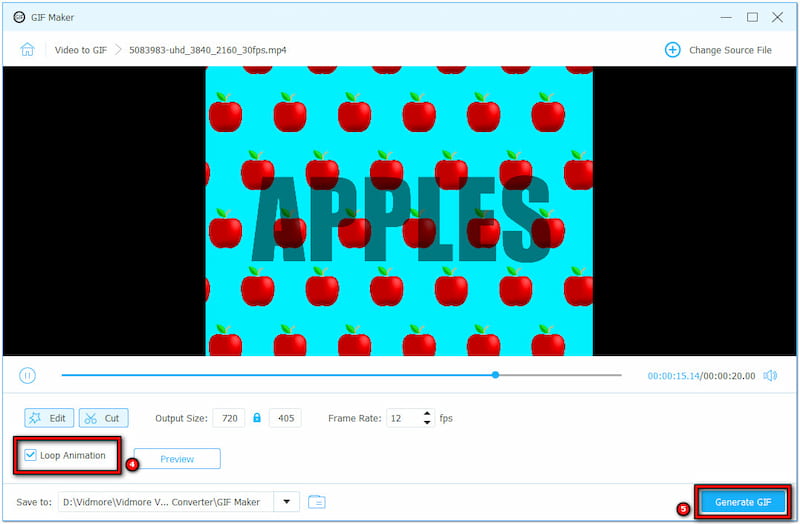This screenshot has height=524, width=800.
Task: Click the Change Source File plus icon
Action: point(672,49)
